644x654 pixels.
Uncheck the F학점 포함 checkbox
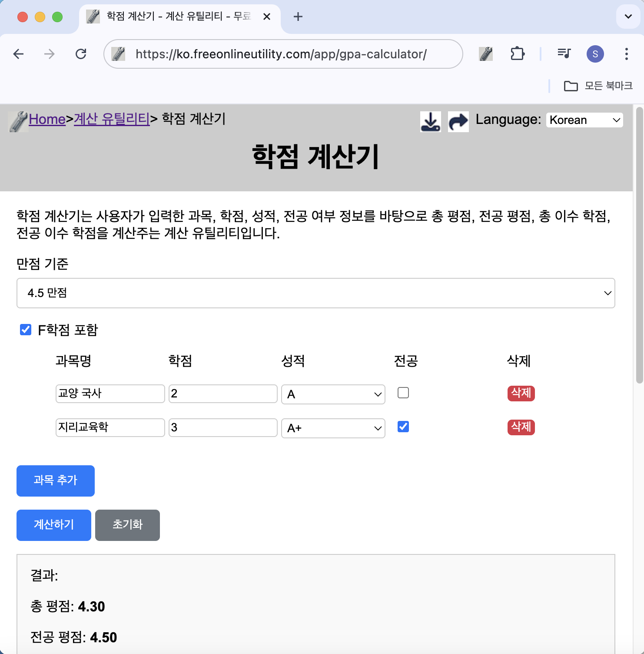click(x=26, y=330)
